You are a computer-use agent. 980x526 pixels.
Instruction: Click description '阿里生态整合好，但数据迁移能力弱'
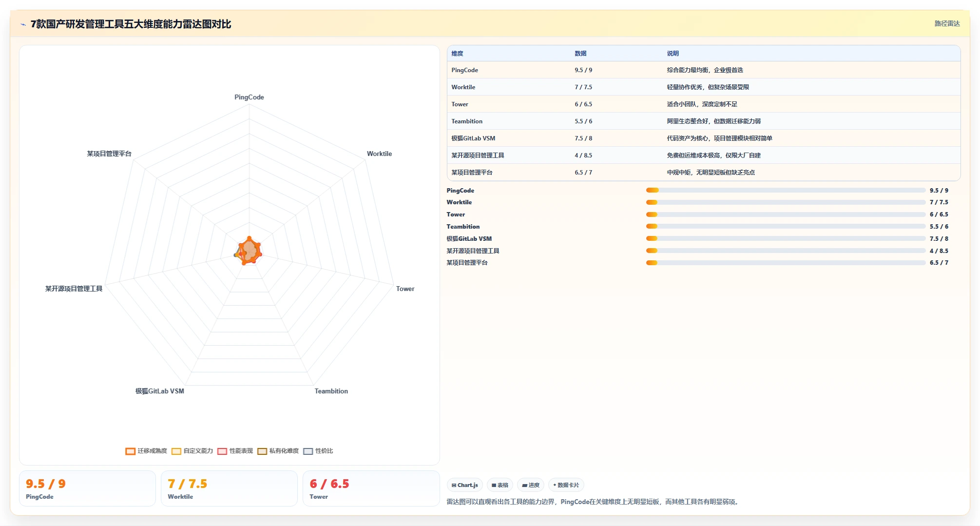point(713,121)
